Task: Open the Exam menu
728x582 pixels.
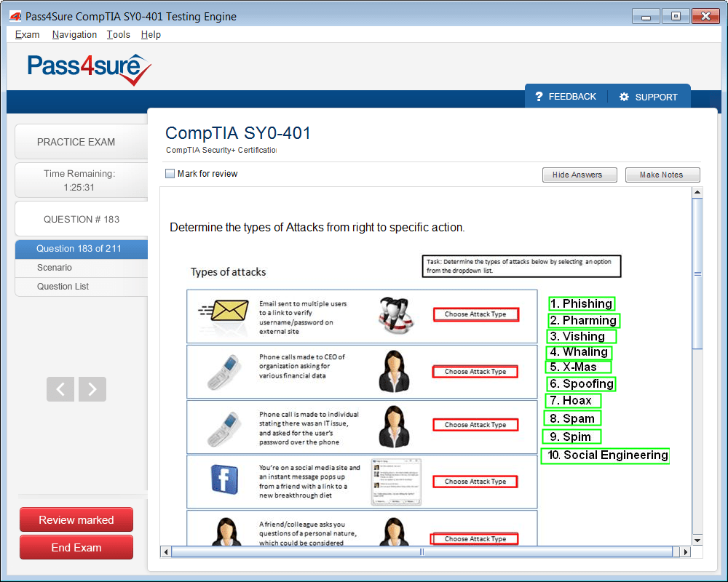Action: (x=28, y=34)
